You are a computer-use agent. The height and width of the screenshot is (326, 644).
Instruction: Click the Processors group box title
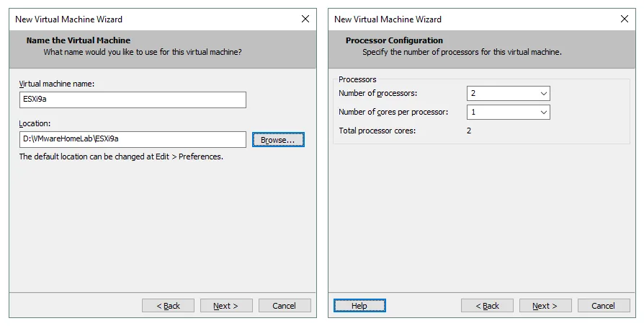357,79
